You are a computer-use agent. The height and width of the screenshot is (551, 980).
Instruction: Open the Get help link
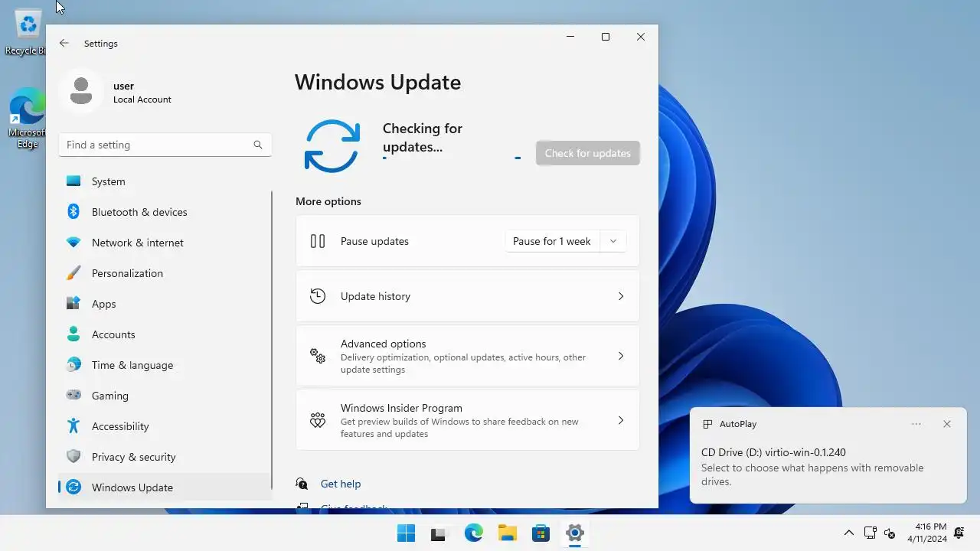(341, 484)
